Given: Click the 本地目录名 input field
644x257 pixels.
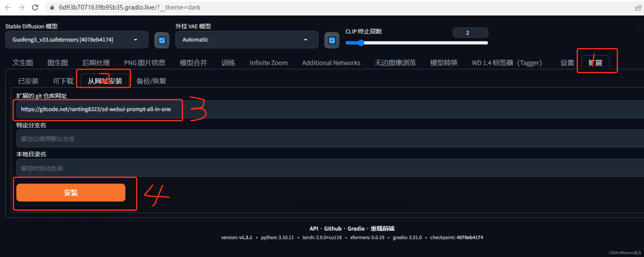Looking at the screenshot, I should (330, 168).
